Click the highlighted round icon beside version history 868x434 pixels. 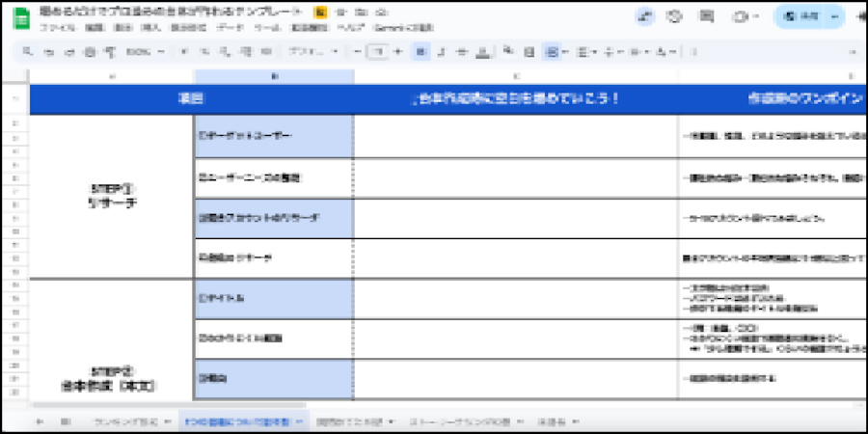644,16
